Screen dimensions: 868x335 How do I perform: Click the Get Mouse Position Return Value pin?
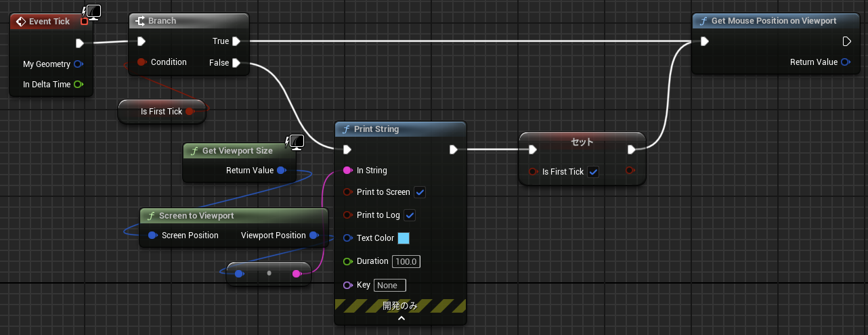(x=846, y=62)
